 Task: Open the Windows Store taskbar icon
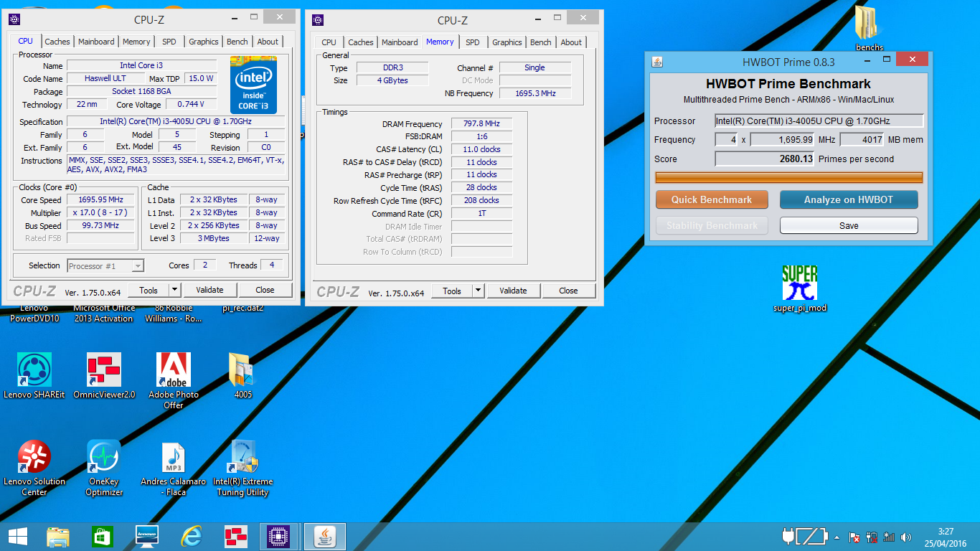(x=102, y=536)
